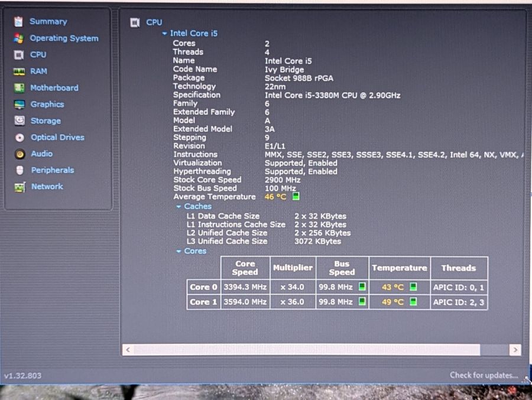Open the Network section

pos(47,186)
